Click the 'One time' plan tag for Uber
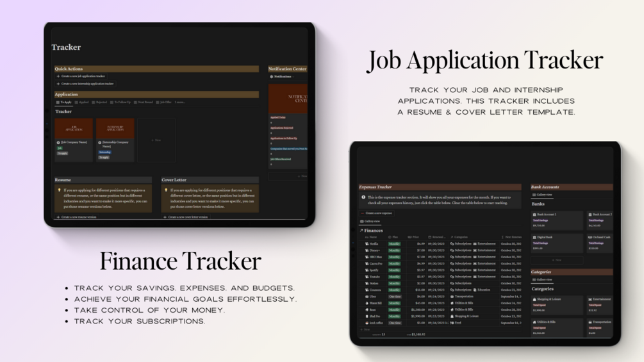This screenshot has width=644, height=362. point(395,297)
